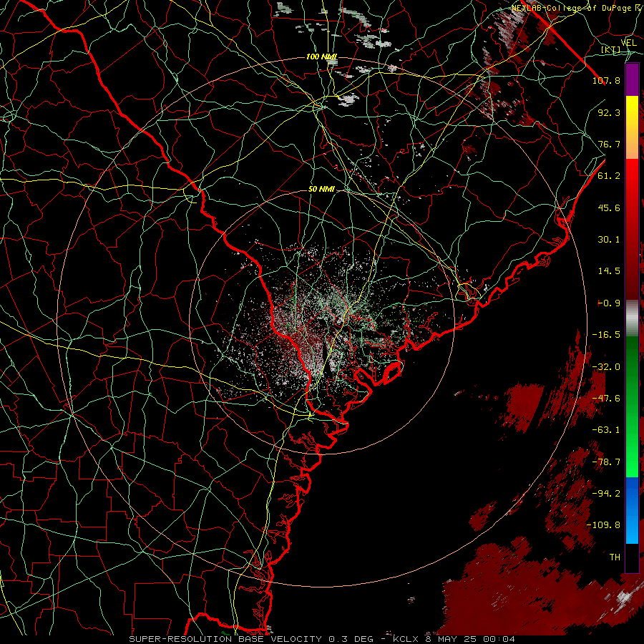Viewport: 644px width, 644px height.
Task: Click the 45.6 velocity scale value
Action: pyautogui.click(x=609, y=208)
